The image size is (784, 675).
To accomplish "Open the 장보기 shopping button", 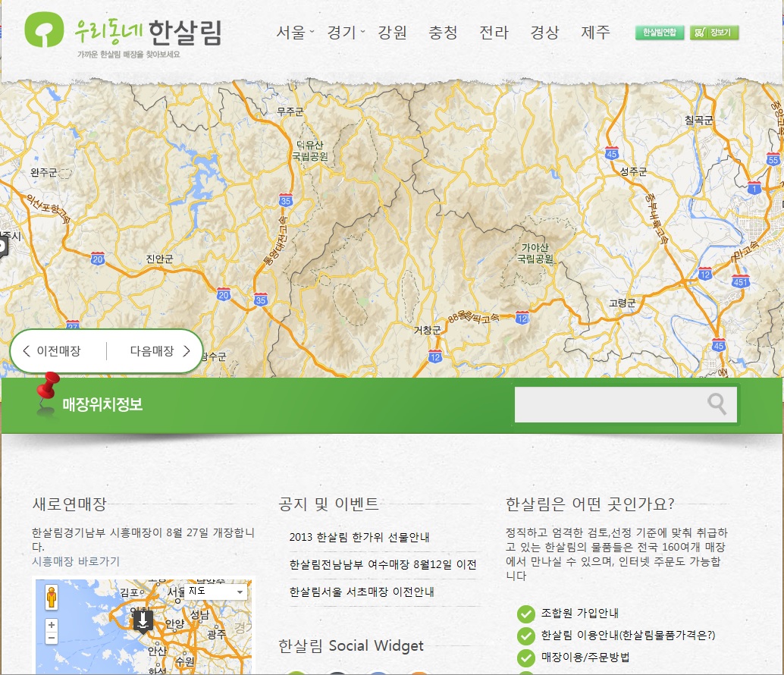I will click(x=714, y=33).
